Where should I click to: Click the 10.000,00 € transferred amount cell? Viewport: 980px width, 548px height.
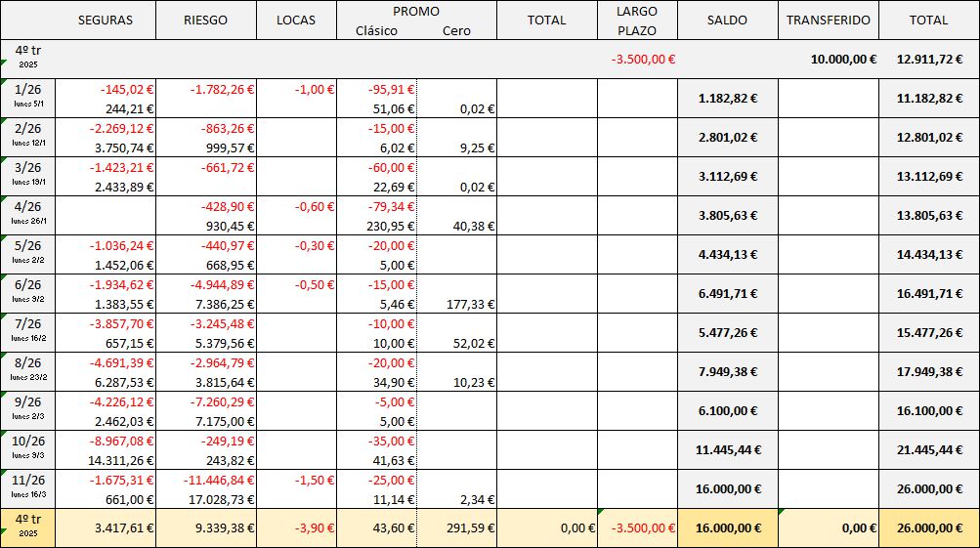pos(843,60)
